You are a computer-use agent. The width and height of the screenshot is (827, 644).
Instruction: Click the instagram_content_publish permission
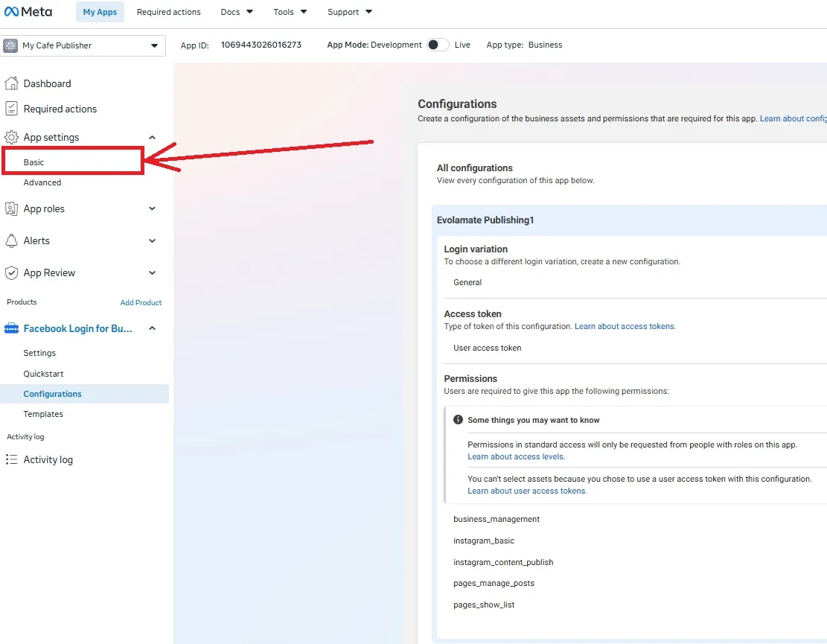[x=503, y=562]
